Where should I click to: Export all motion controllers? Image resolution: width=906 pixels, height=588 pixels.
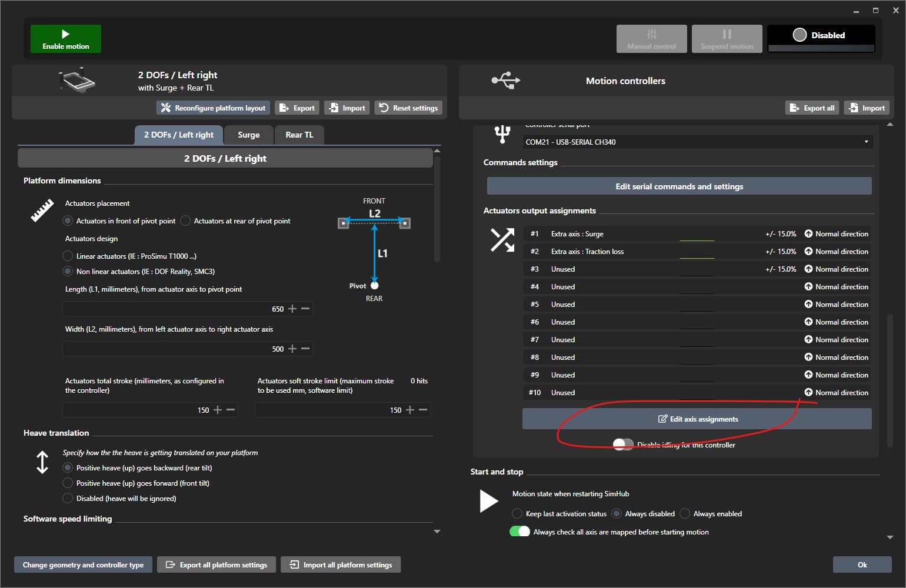click(812, 108)
